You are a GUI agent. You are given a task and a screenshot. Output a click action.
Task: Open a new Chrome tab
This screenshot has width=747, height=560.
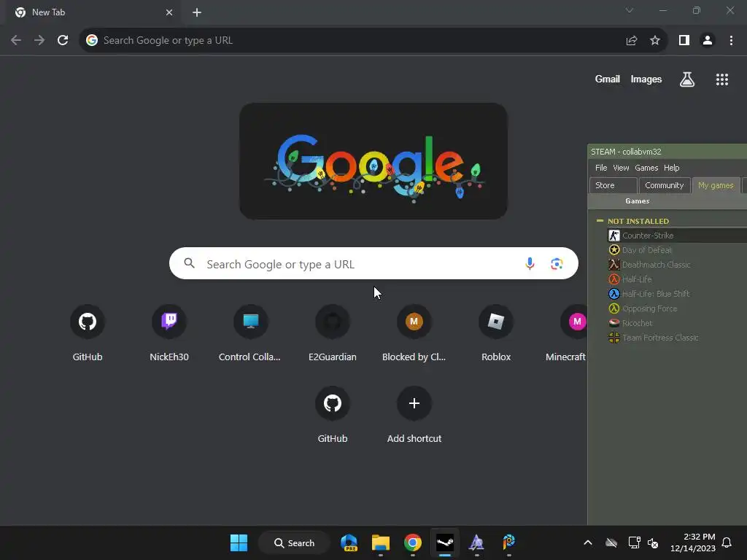[197, 12]
